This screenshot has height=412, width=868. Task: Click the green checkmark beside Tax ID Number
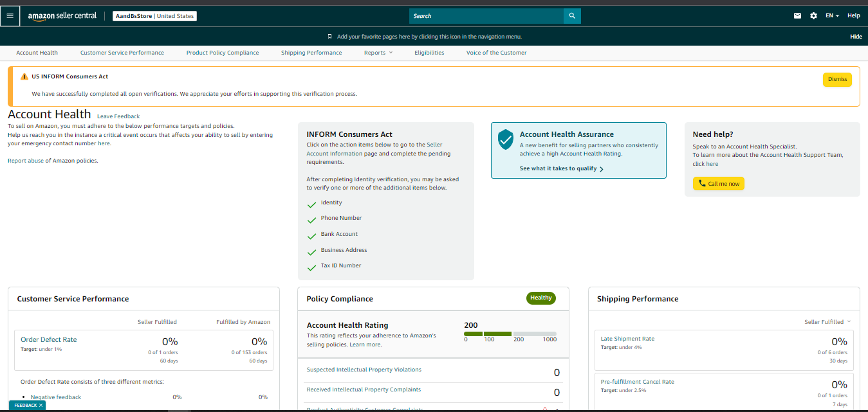312,267
